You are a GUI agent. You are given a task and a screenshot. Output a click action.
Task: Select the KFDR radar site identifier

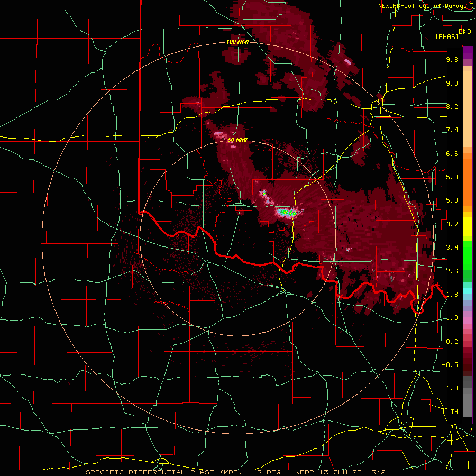pyautogui.click(x=305, y=472)
